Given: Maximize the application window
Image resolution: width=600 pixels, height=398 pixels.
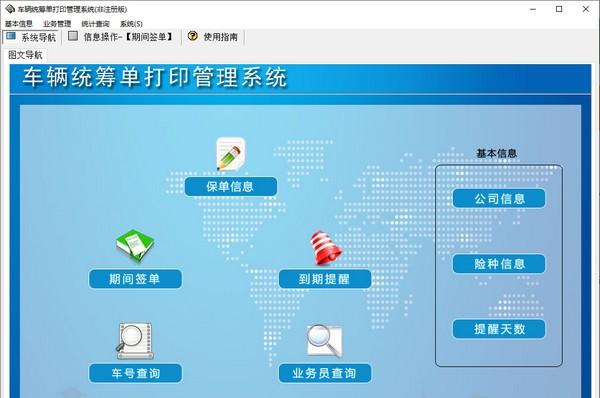Looking at the screenshot, I should [x=559, y=9].
